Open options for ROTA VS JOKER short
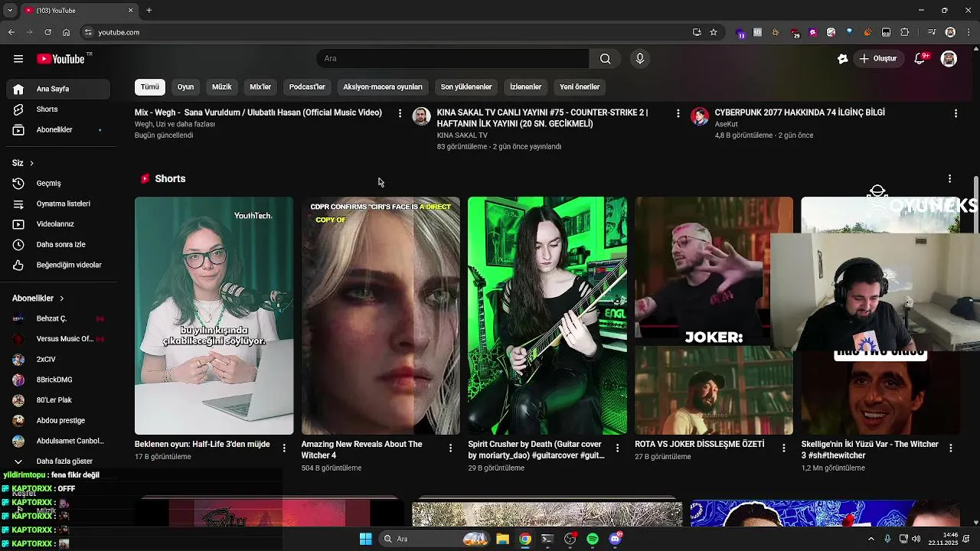Viewport: 980px width, 551px height. [784, 448]
